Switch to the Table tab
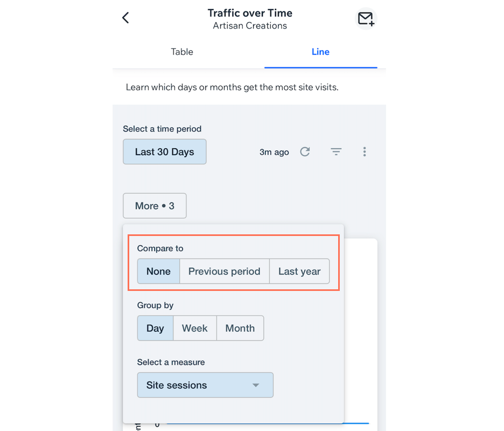The height and width of the screenshot is (431, 504). [x=182, y=52]
